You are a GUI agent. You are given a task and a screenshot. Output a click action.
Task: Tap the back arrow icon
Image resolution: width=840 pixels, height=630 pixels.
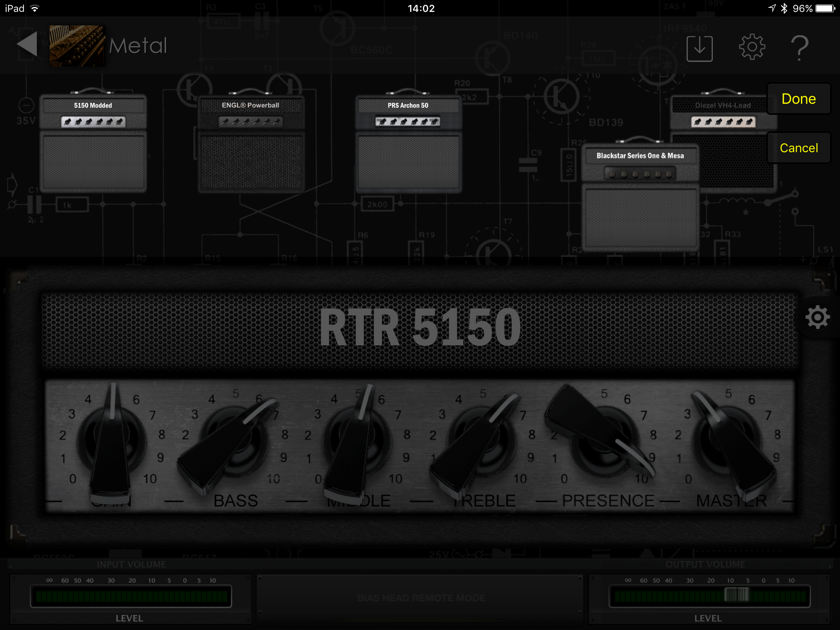click(27, 44)
